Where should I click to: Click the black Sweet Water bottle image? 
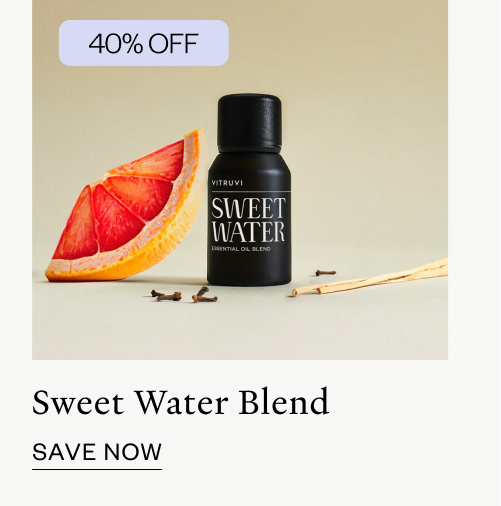click(x=249, y=190)
